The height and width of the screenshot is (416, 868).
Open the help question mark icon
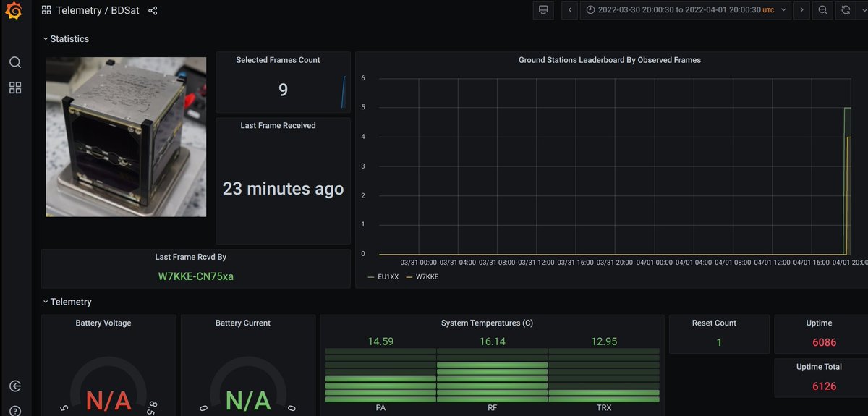pos(15,412)
